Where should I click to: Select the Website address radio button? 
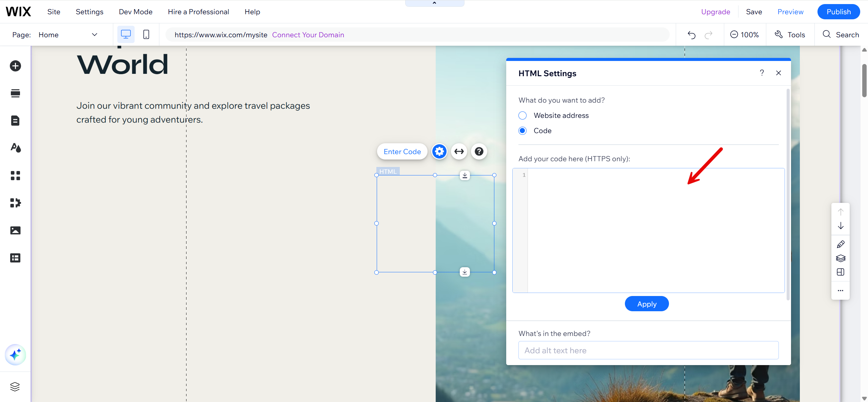(522, 115)
